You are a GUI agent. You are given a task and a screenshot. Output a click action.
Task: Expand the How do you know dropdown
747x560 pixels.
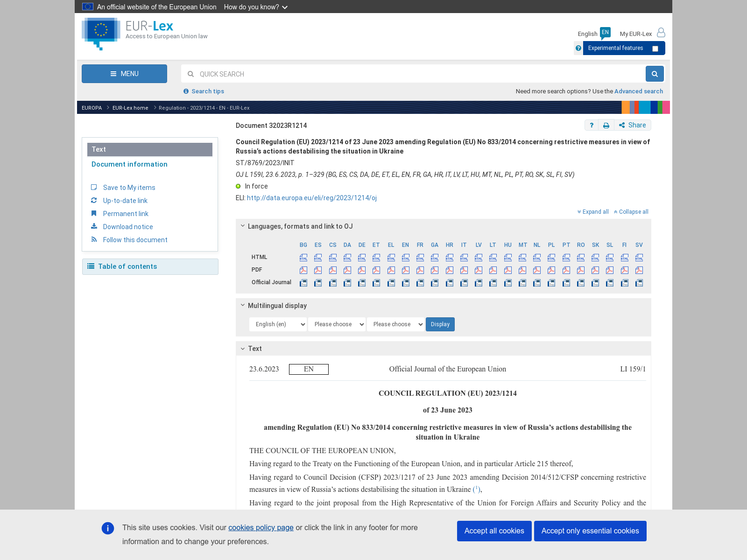tap(256, 7)
